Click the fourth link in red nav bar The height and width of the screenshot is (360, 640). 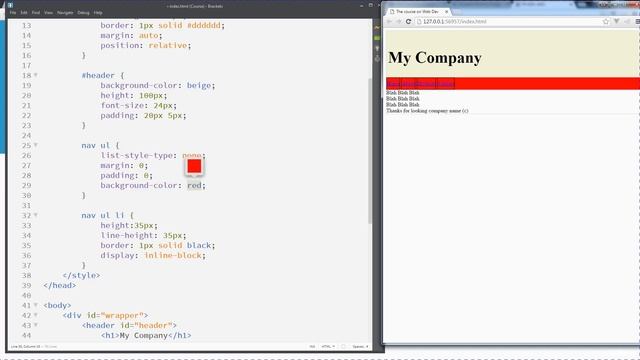[445, 84]
